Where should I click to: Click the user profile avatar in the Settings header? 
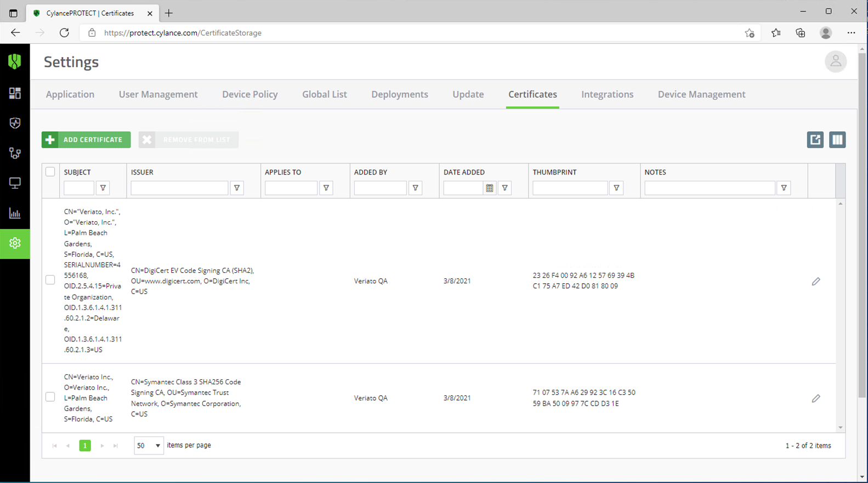click(x=835, y=61)
